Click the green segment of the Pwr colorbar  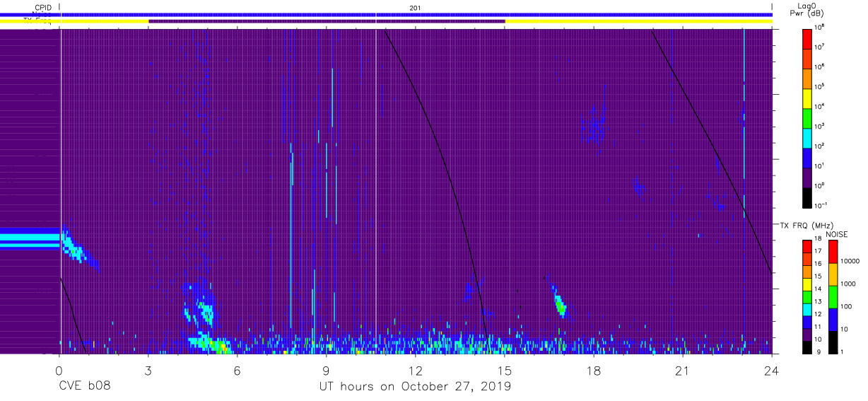pyautogui.click(x=807, y=117)
